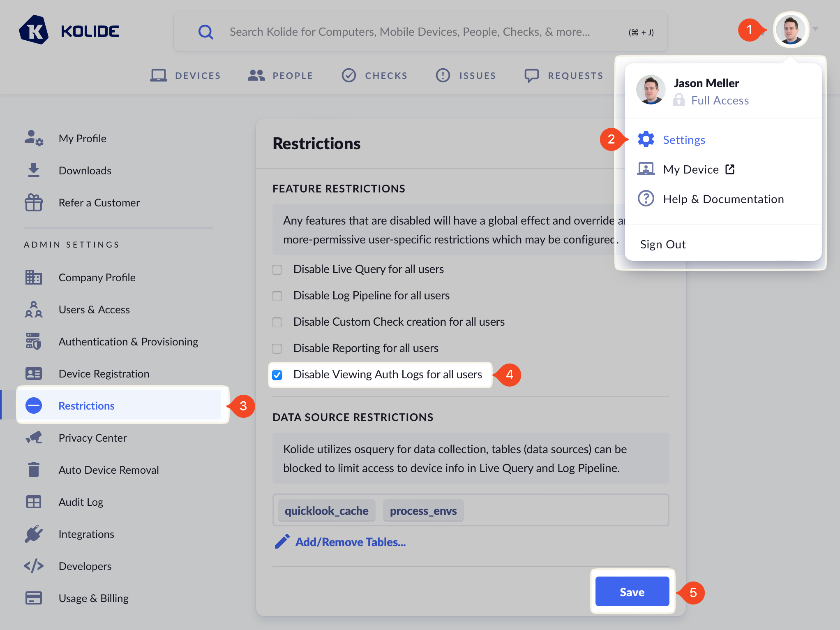Screen dimensions: 840x630
Task: Toggle Disable Log Pipeline for all users
Action: [x=277, y=296]
